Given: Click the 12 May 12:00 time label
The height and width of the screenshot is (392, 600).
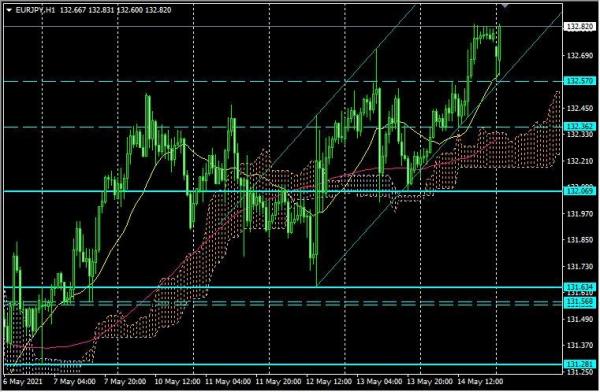Looking at the screenshot, I should 329,382.
